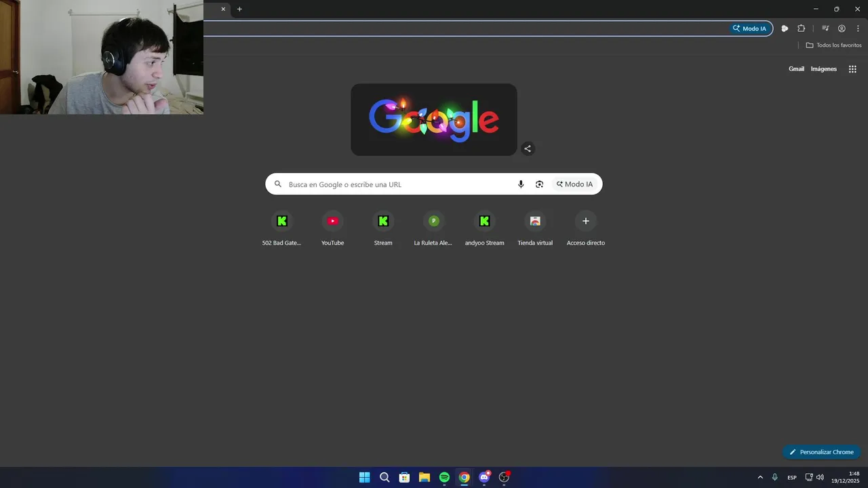Click the tray microphone icon
The width and height of the screenshot is (868, 488).
(775, 477)
